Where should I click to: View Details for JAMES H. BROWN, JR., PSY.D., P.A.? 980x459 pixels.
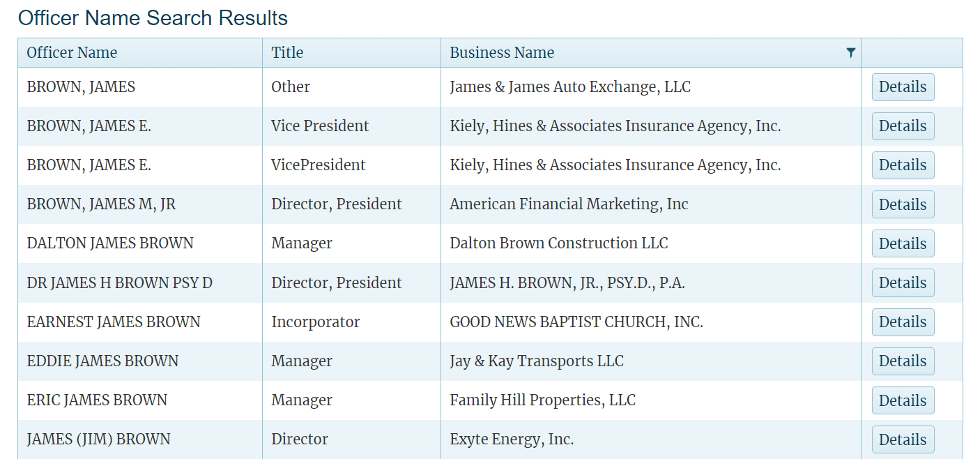pyautogui.click(x=903, y=283)
